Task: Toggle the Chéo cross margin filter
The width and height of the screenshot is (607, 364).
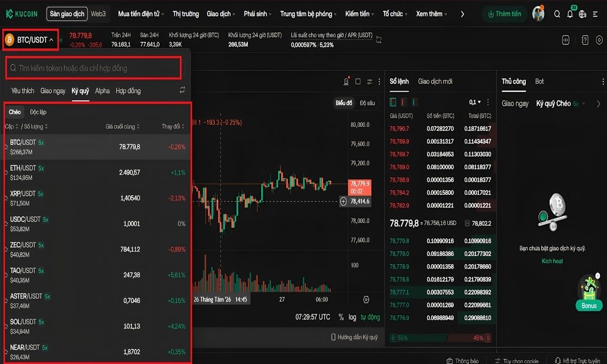Action: tap(15, 112)
